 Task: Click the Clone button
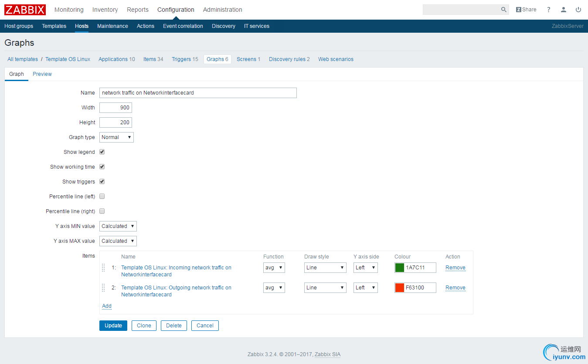coord(144,326)
